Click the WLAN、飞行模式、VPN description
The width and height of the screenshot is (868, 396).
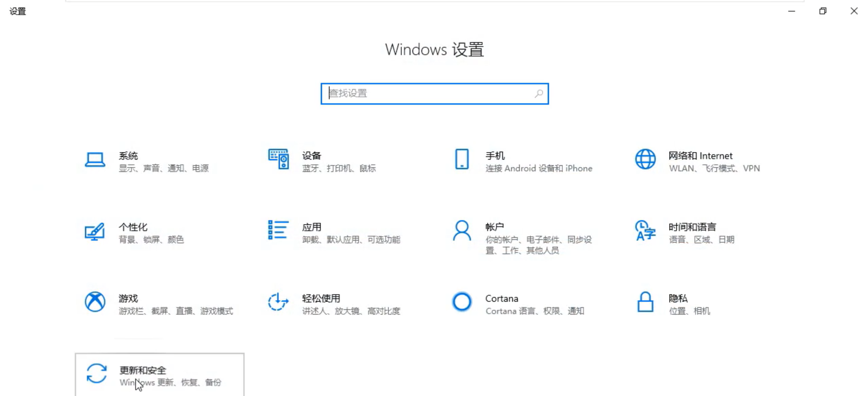714,169
